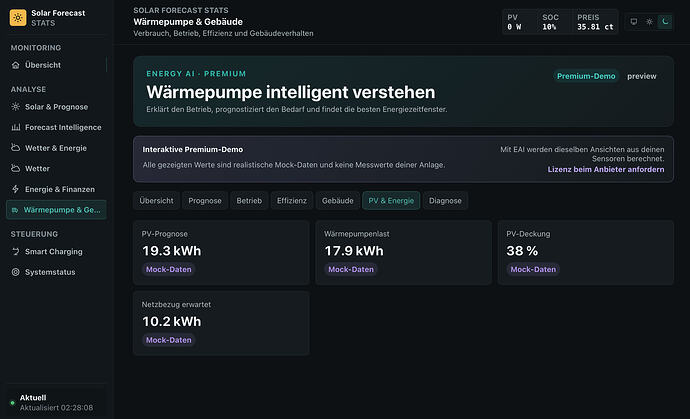Follow the Lizenz beim Anbieter anfordern link
The height and width of the screenshot is (419, 690).
pyautogui.click(x=606, y=169)
